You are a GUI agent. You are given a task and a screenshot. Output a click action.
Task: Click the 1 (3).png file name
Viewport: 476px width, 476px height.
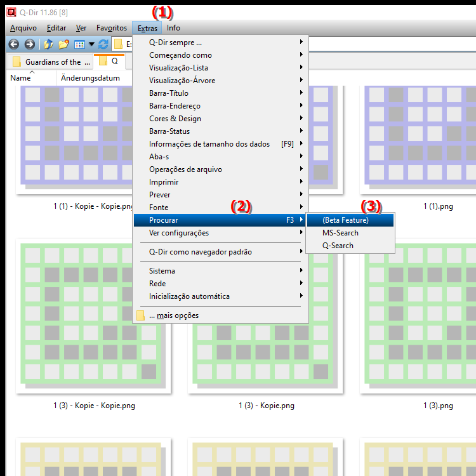coord(438,406)
